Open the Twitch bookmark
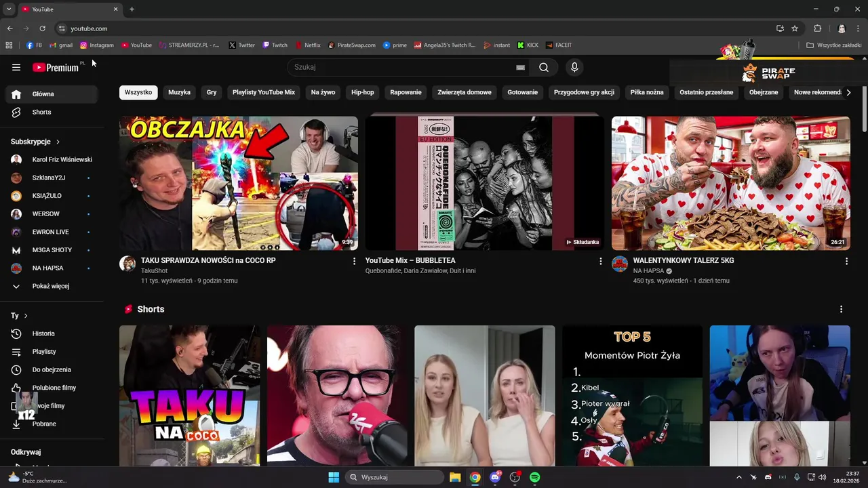 point(275,45)
